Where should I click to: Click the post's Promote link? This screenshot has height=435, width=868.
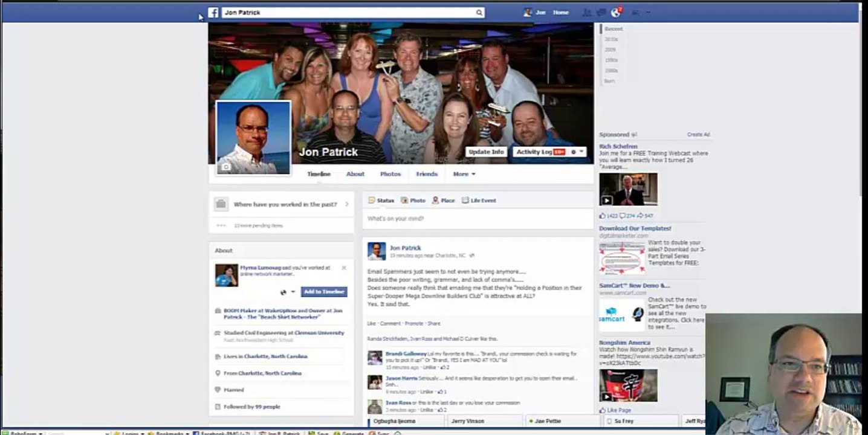click(414, 324)
